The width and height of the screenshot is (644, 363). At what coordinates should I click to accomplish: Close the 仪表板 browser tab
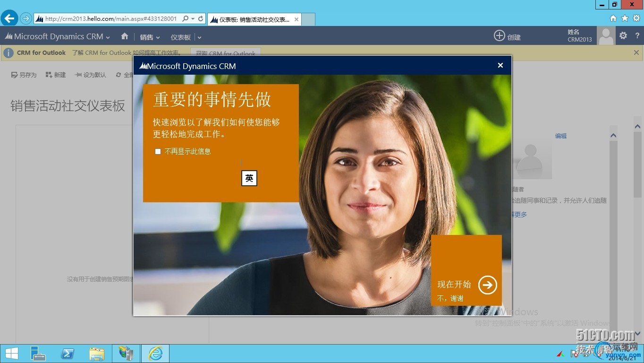(x=297, y=19)
